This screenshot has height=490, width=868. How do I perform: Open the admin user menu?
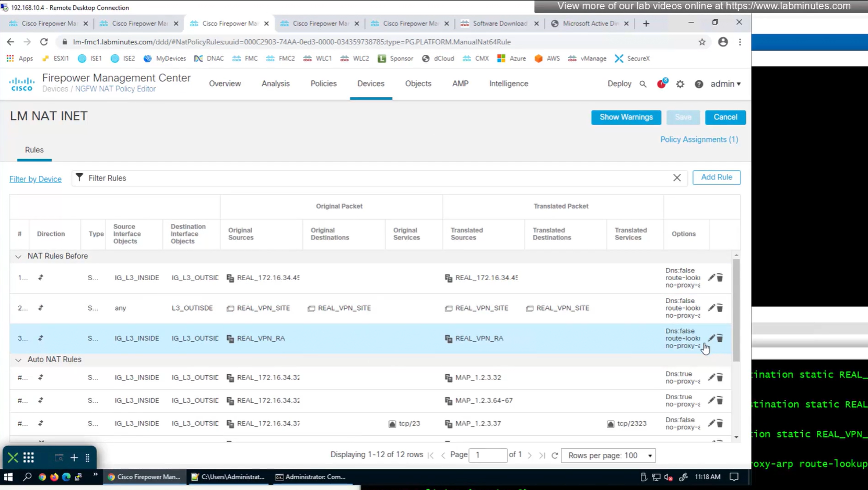(x=725, y=84)
